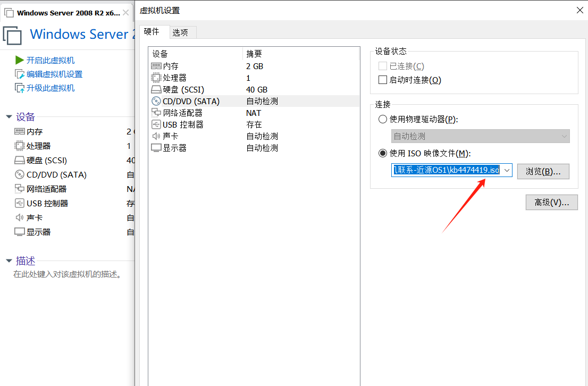Screen dimensions: 588x386
Task: Click the ISO file path input field
Action: pos(446,170)
